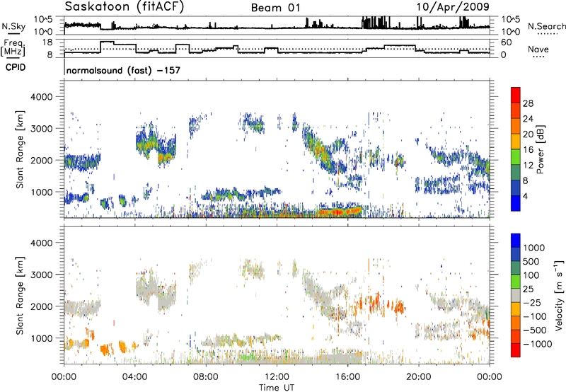Click the date '10/Apr/2009'
This screenshot has height=392, width=566.
pos(453,7)
